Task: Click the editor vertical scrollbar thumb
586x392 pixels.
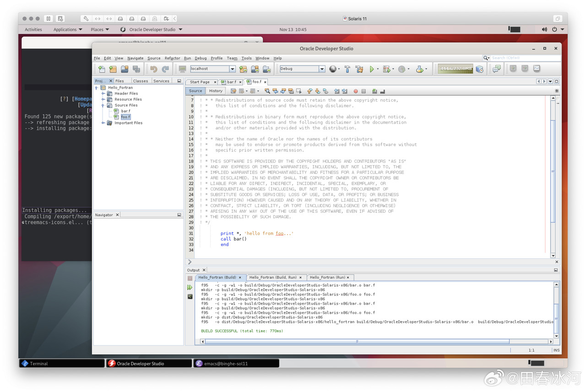Action: (x=553, y=171)
